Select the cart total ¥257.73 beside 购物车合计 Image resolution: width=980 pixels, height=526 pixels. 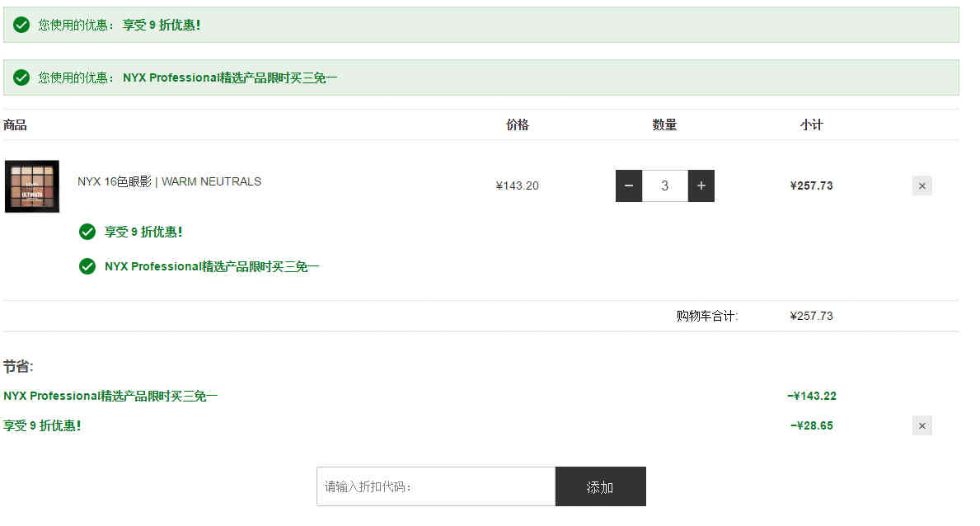[811, 316]
